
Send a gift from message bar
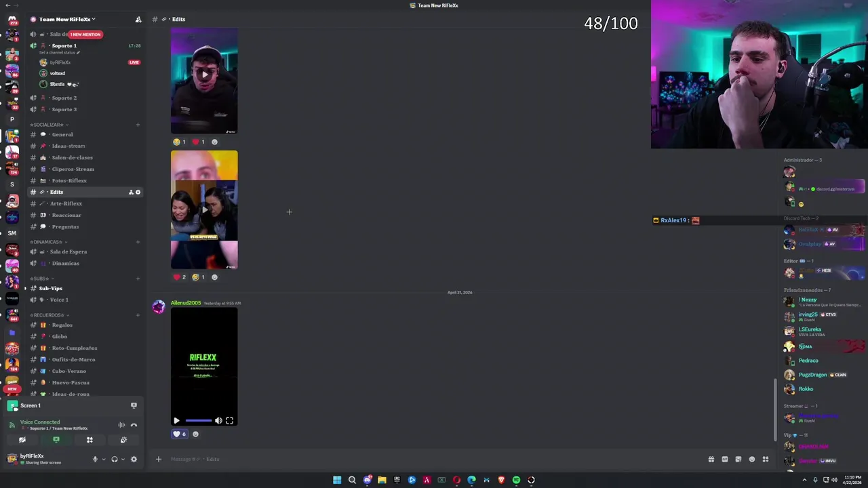point(711,459)
